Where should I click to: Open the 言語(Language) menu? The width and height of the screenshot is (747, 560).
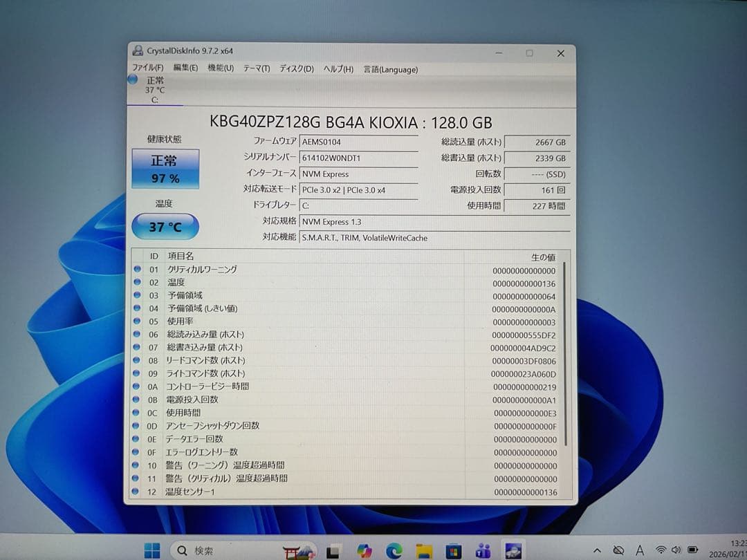391,70
